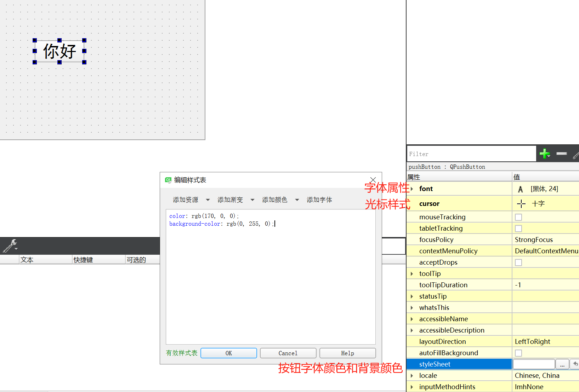Click the Qt logo in dialog title bar
Viewport: 579px width, 392px height.
[x=168, y=180]
